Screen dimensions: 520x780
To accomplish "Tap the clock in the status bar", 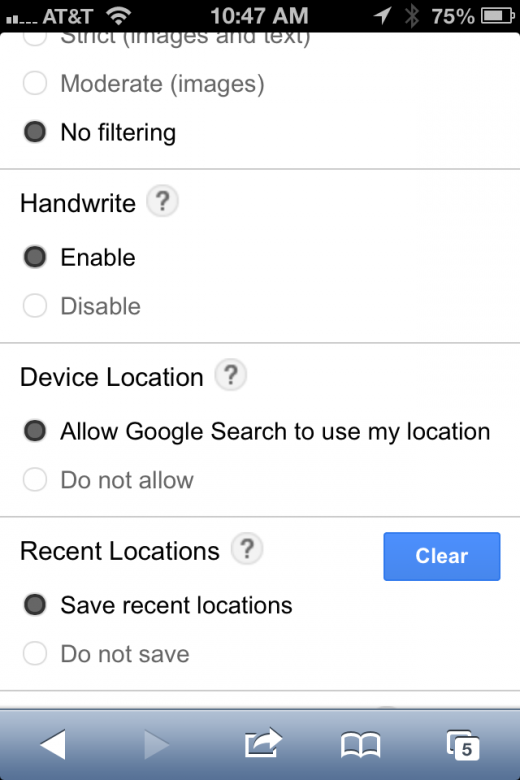I will point(259,16).
